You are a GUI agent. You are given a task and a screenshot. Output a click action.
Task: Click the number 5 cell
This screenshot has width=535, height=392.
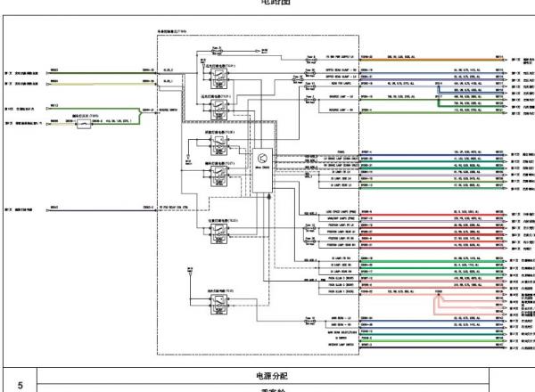click(20, 380)
